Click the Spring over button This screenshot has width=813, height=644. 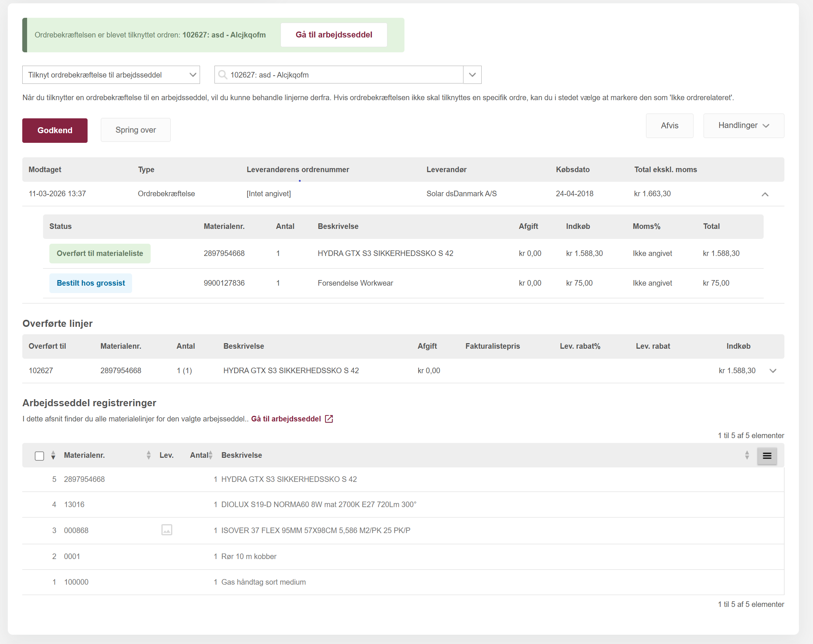pos(135,130)
